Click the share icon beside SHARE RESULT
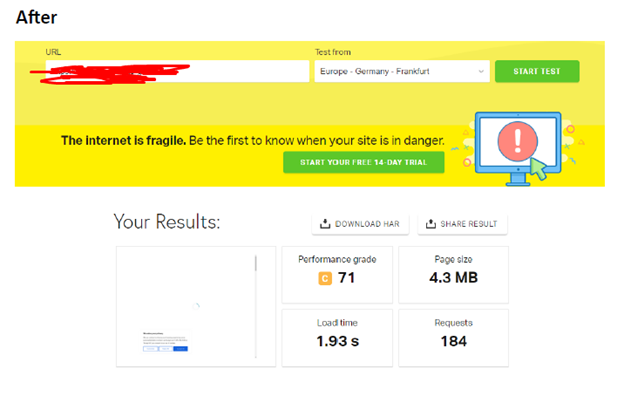 tap(432, 224)
